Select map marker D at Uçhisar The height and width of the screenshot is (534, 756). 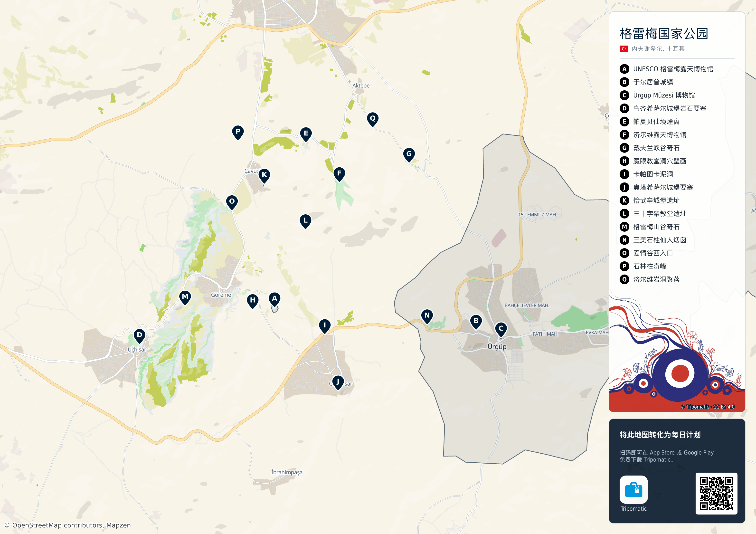tap(140, 336)
